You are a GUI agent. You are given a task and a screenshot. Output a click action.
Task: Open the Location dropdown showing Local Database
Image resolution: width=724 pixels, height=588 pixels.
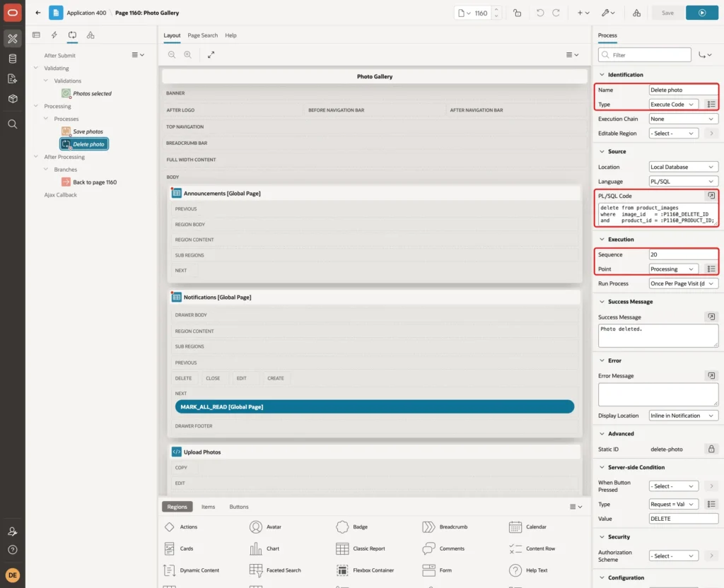pos(683,167)
